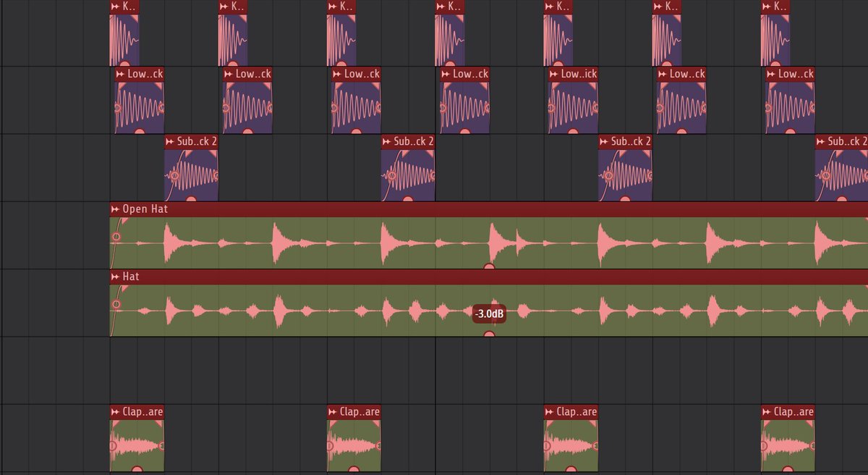Image resolution: width=868 pixels, height=475 pixels.
Task: Click the waveform of the Low..ick clip
Action: point(574,107)
